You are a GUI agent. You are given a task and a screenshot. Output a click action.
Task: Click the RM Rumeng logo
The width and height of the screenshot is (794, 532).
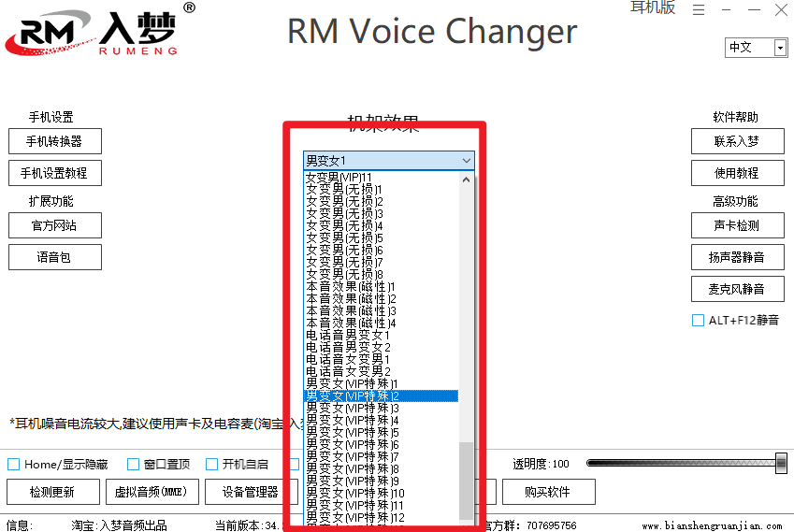pyautogui.click(x=99, y=29)
